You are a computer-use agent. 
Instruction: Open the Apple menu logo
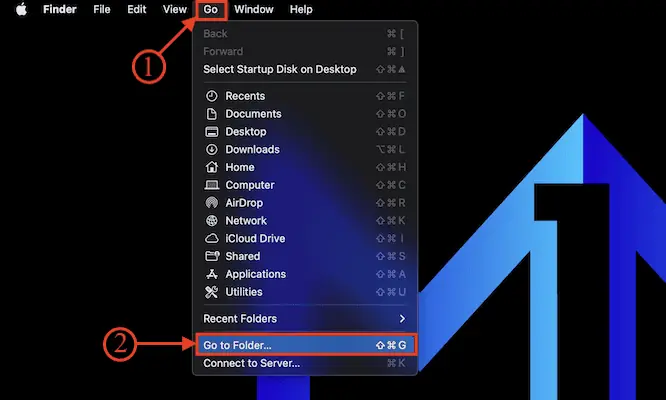[x=20, y=9]
